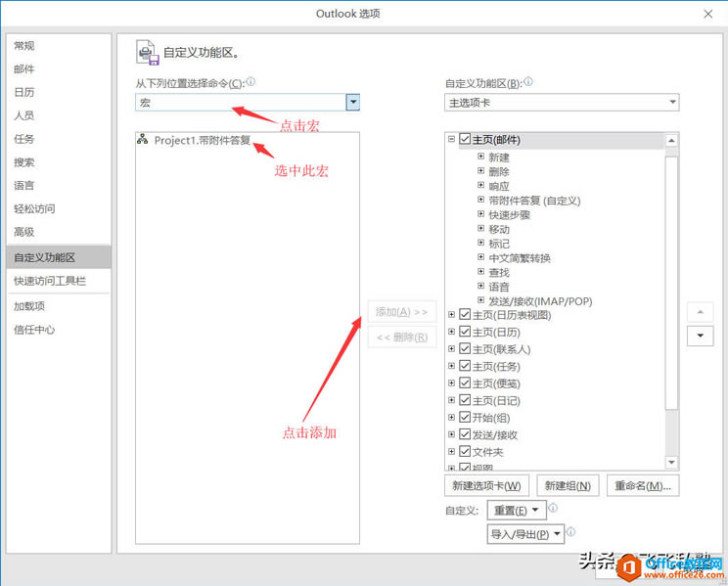The height and width of the screenshot is (586, 728).
Task: Click the 新建选项卡(W) button
Action: (486, 485)
